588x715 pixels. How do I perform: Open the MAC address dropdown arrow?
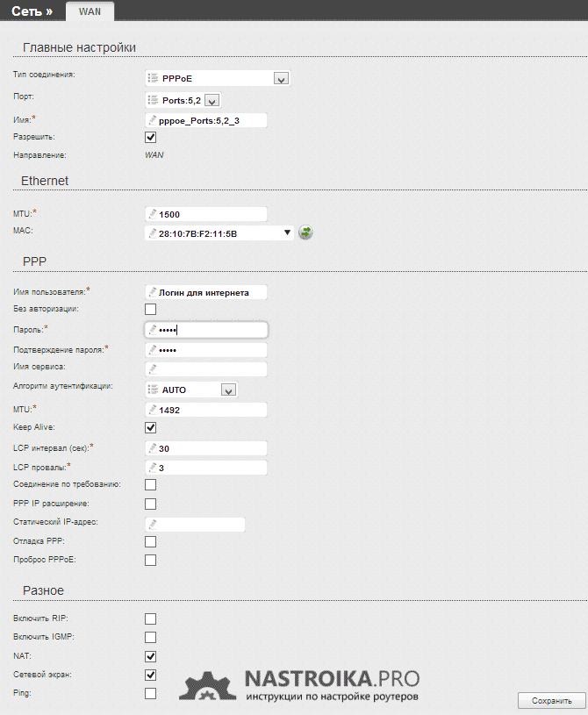point(287,233)
